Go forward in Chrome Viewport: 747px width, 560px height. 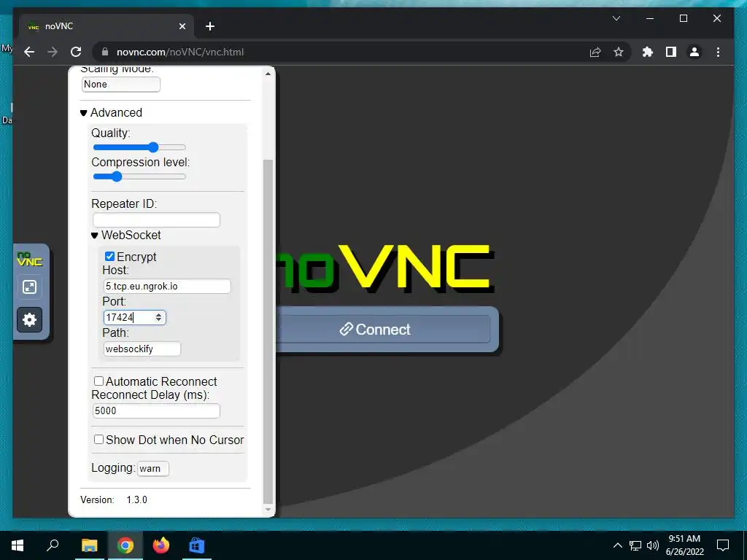click(53, 52)
